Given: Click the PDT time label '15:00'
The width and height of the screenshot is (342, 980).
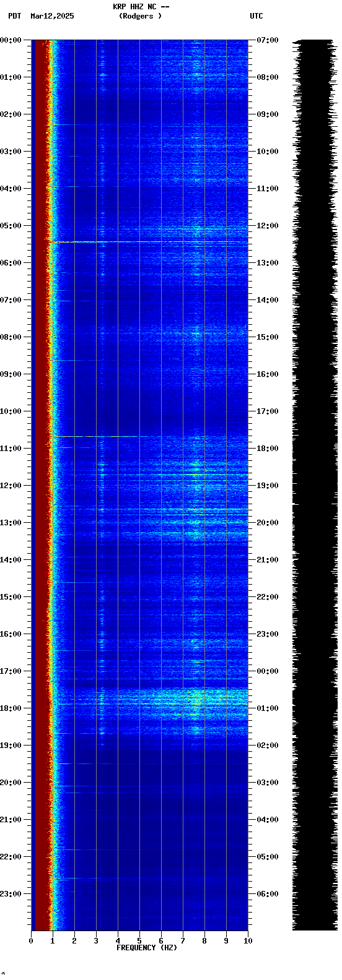Looking at the screenshot, I should pyautogui.click(x=11, y=597).
